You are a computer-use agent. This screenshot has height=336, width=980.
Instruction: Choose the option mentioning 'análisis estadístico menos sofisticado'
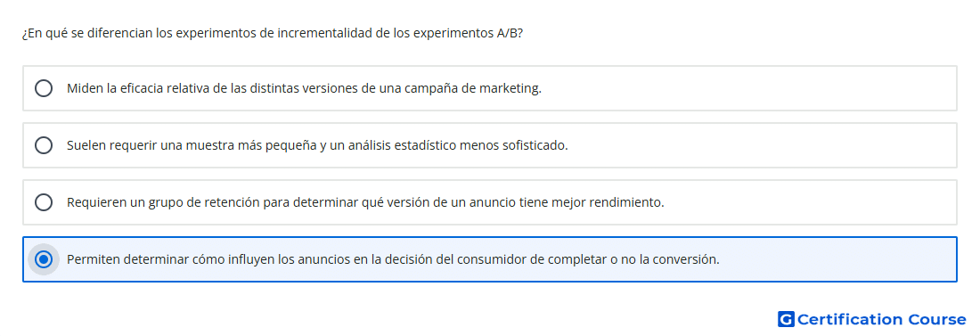tap(490, 145)
